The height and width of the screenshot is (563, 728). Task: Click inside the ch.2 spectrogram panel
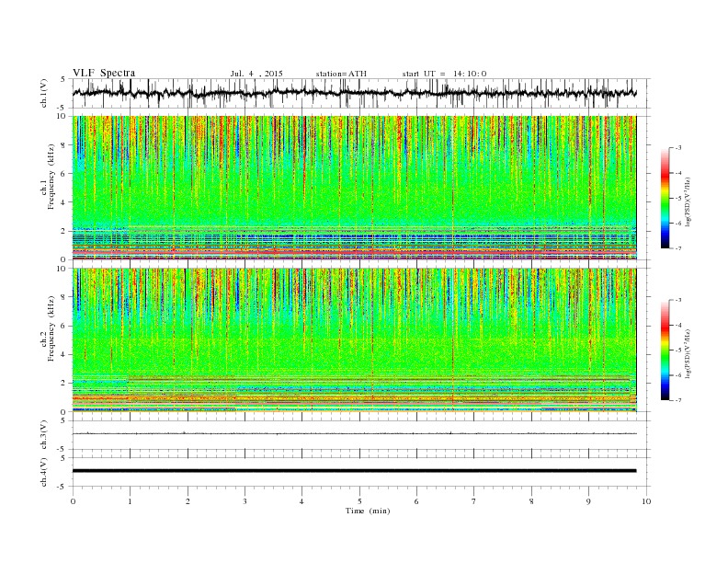pyautogui.click(x=354, y=340)
